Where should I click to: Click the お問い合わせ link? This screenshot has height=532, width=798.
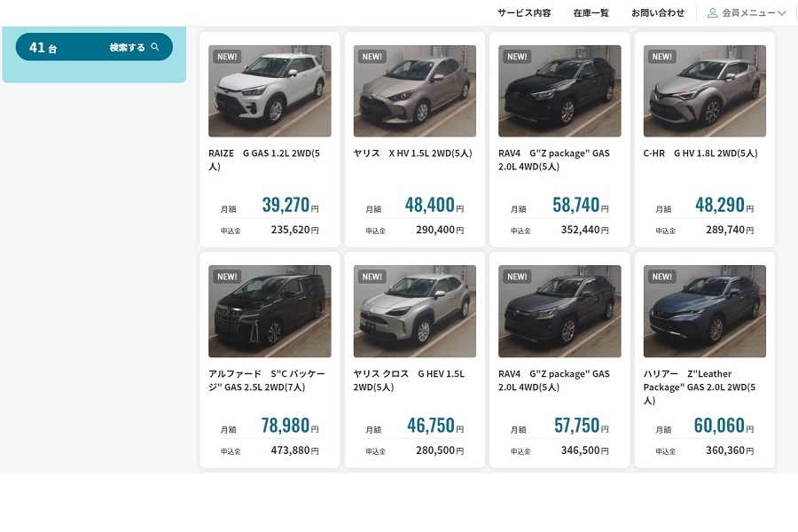tap(657, 12)
